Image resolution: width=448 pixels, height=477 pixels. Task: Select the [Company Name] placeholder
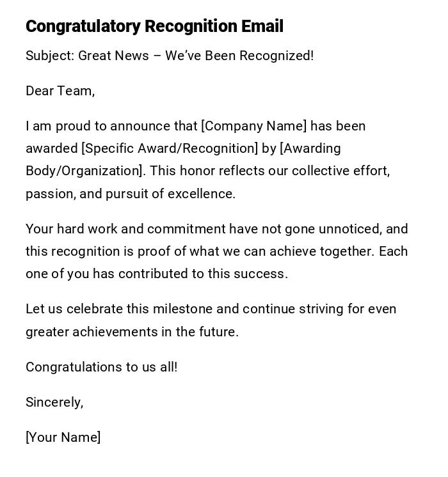point(254,126)
